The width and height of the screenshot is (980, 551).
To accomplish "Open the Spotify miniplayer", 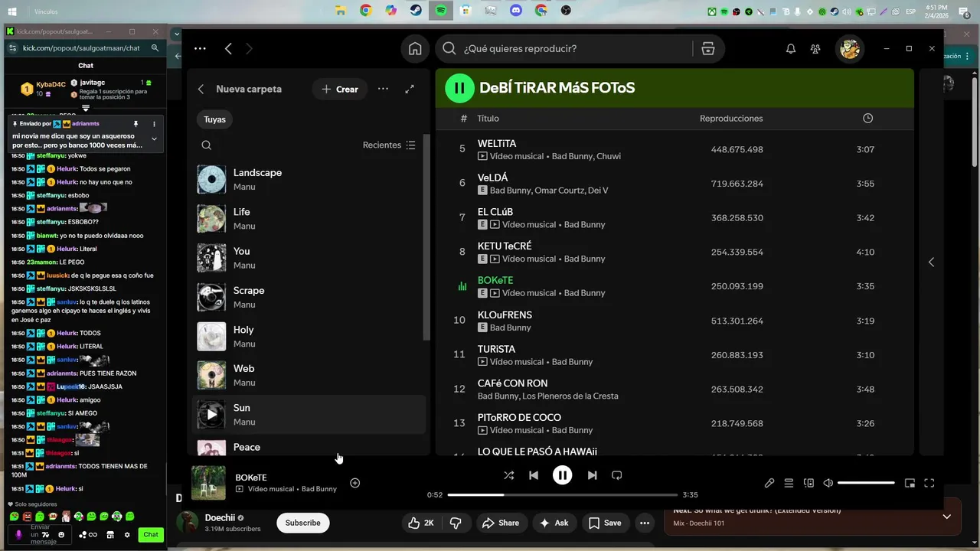I will [910, 483].
